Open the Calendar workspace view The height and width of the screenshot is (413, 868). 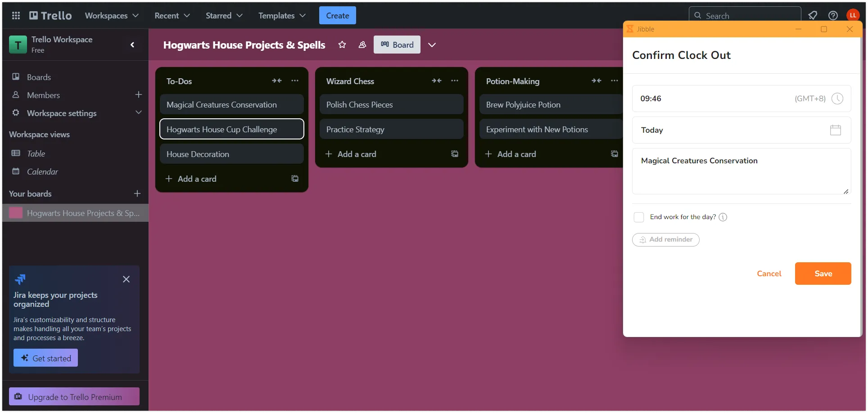pyautogui.click(x=42, y=172)
